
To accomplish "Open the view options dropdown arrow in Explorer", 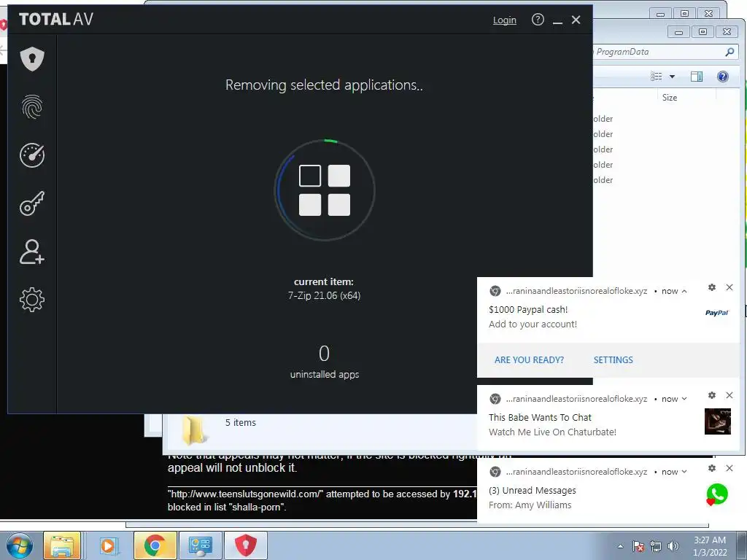I will pyautogui.click(x=672, y=76).
